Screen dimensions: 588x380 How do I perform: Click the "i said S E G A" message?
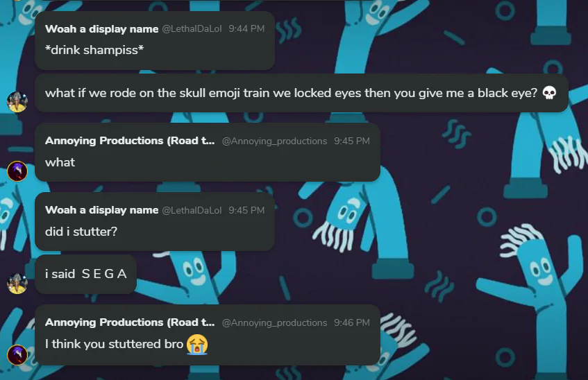point(86,274)
